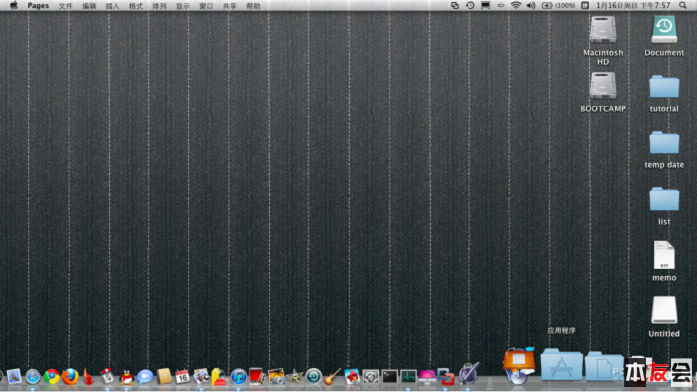
Task: Launch iTunes from the Dock
Action: (x=238, y=377)
